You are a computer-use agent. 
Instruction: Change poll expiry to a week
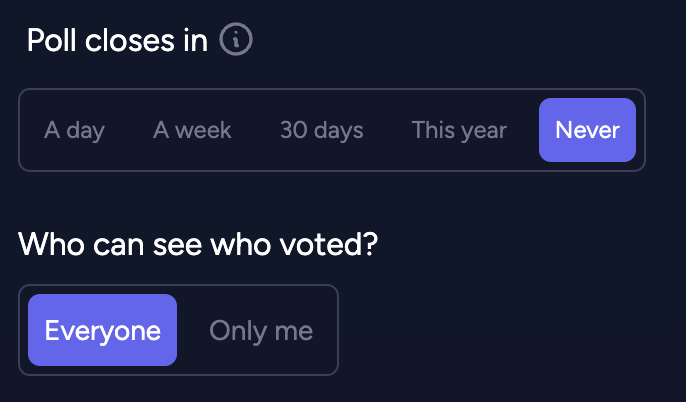(x=192, y=130)
